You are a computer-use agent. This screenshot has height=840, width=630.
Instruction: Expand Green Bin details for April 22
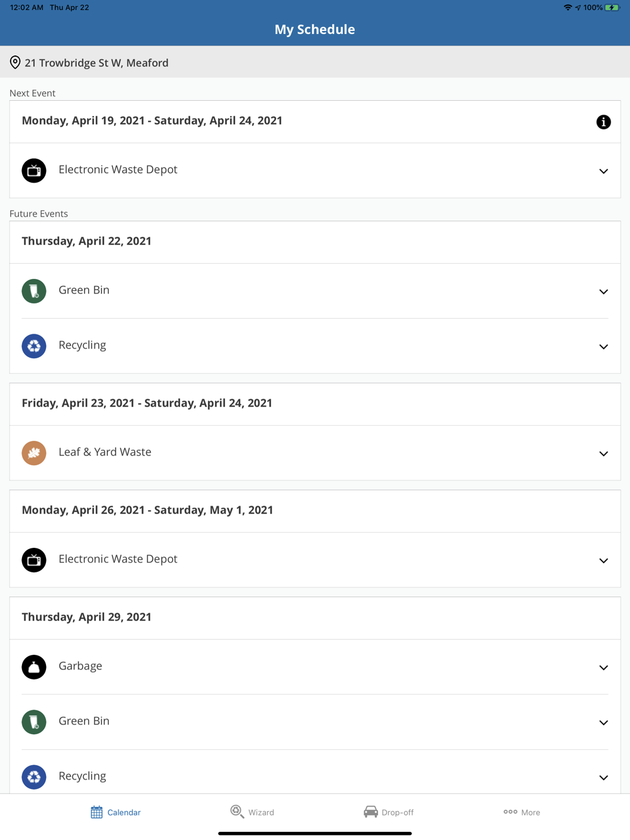tap(603, 292)
